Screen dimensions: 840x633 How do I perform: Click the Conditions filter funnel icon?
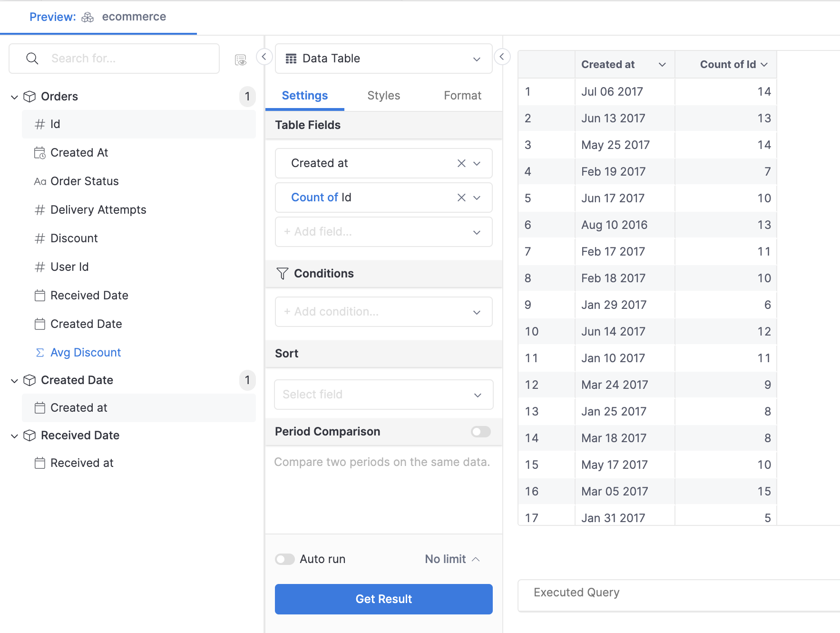coord(282,274)
